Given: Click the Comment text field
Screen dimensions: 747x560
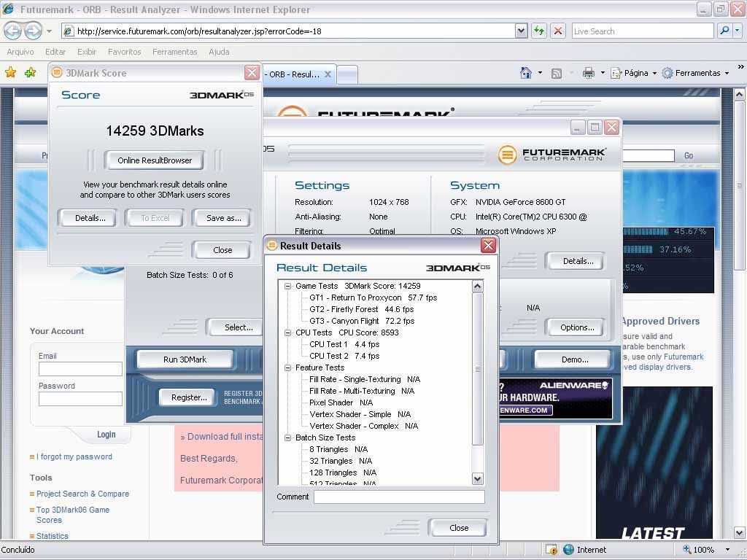Looking at the screenshot, I should tap(399, 497).
